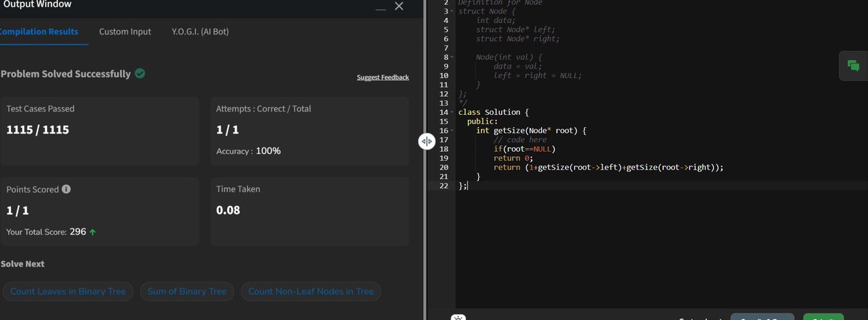Click the // code here comment line
868x320 pixels.
[x=520, y=140]
